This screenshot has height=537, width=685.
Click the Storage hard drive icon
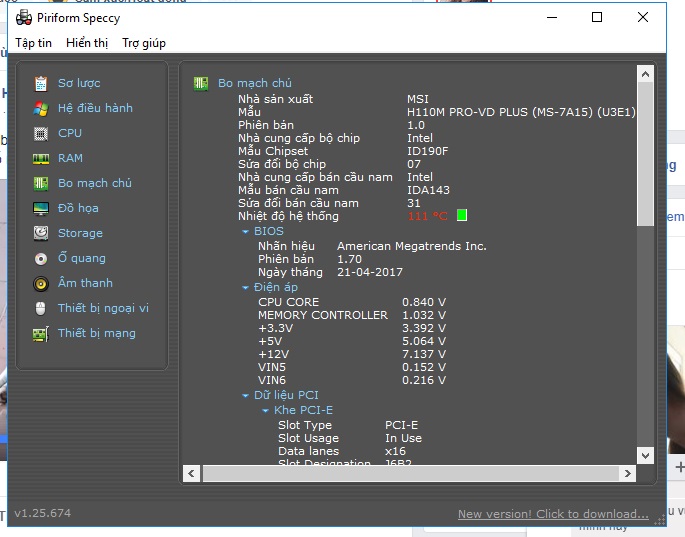[41, 233]
